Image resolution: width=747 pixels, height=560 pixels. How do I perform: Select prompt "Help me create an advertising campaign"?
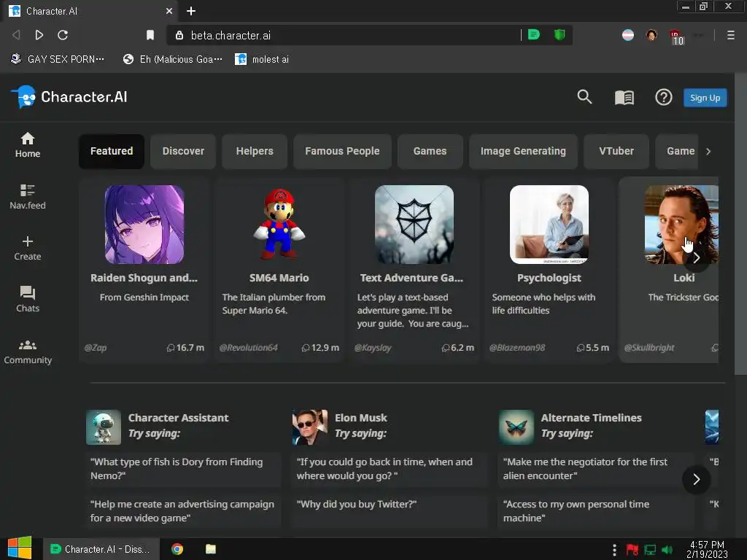(183, 510)
